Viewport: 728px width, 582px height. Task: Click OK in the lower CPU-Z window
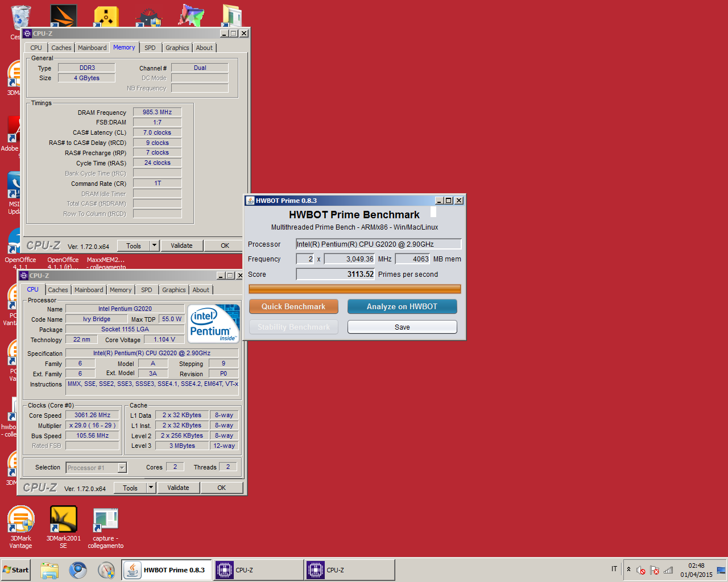pos(222,488)
